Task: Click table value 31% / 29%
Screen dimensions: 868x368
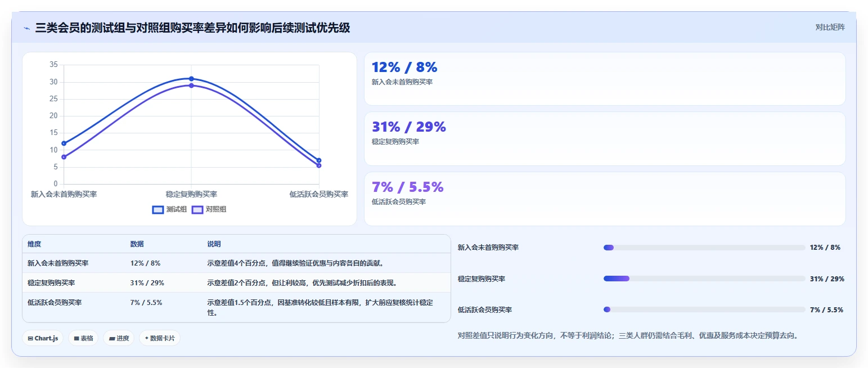Action: 147,282
